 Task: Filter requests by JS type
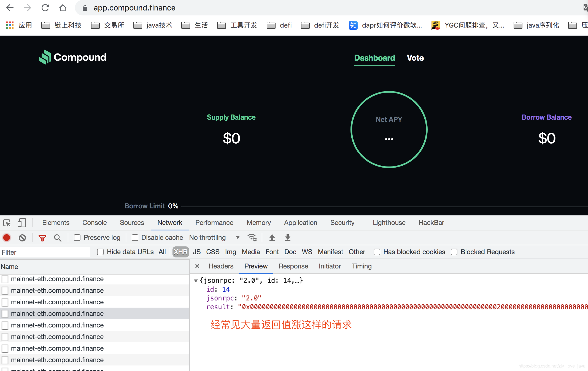(x=197, y=252)
